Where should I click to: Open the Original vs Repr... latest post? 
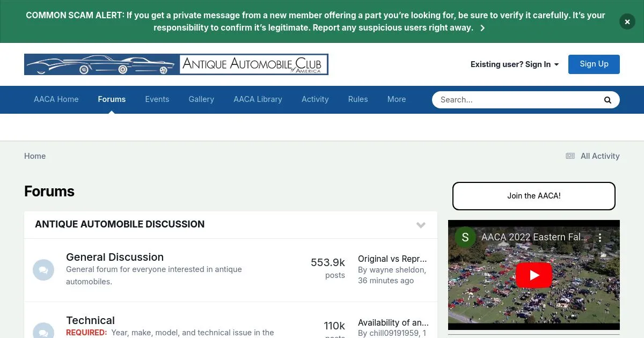coord(393,259)
